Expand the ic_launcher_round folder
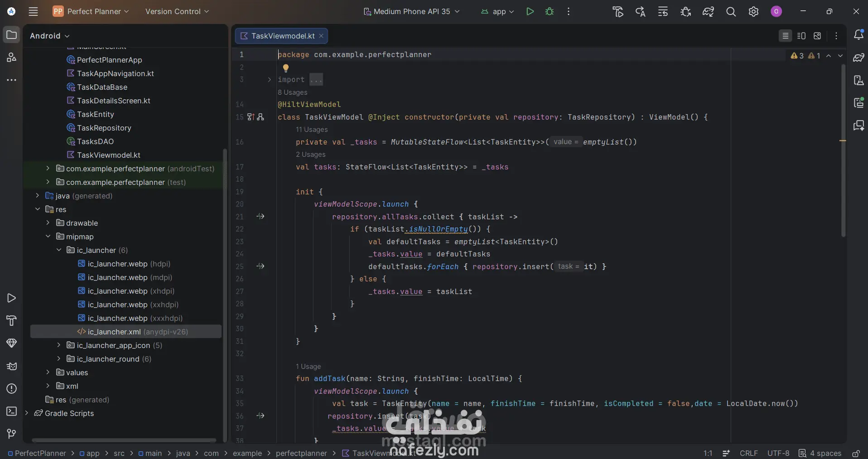Screen dimensions: 868x459 point(59,359)
